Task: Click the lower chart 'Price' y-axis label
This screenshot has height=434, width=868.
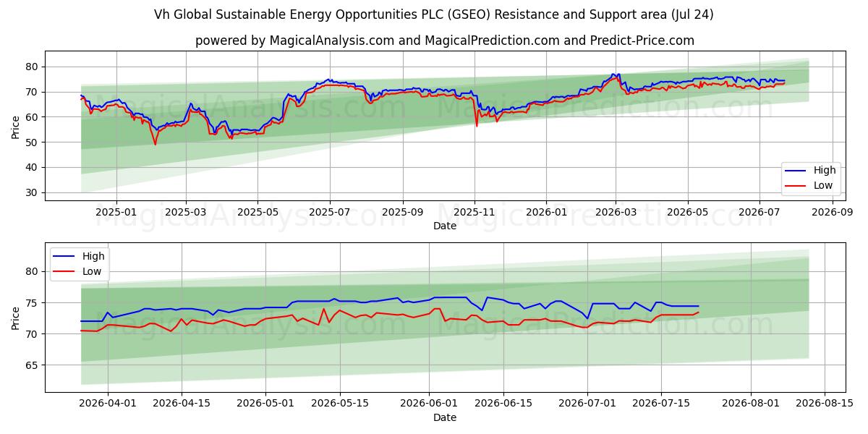Action: tap(16, 318)
